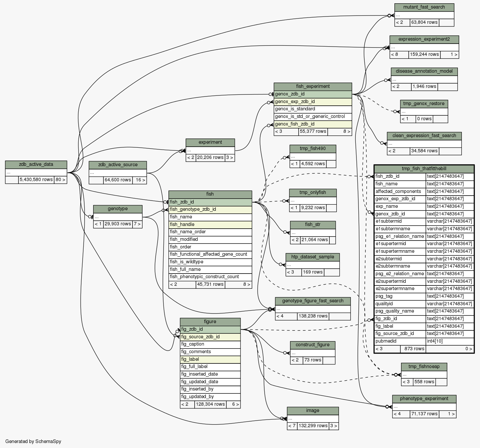Screen dimensions: 480x448
Task: Click the pubmedid row in tmp_fish_thatfitthebill
Action: point(400,341)
